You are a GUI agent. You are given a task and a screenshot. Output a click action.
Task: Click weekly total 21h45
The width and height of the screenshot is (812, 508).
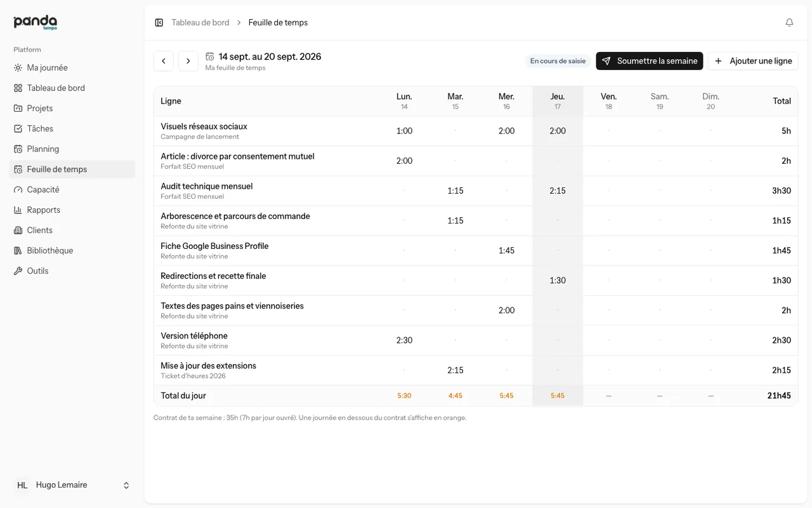pyautogui.click(x=779, y=396)
